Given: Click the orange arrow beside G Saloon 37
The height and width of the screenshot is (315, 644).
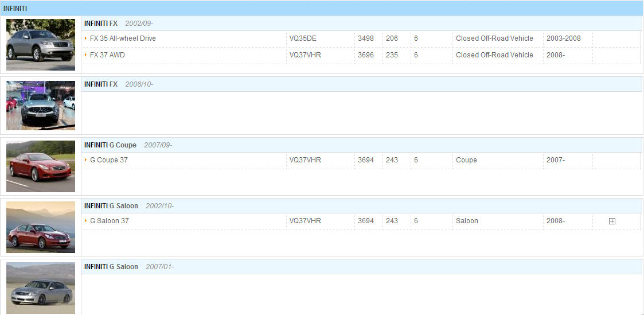Looking at the screenshot, I should 86,220.
